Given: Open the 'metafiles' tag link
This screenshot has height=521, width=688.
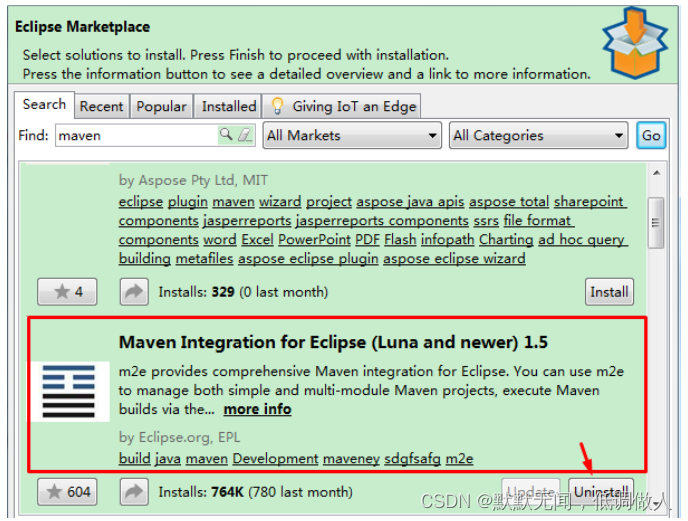Looking at the screenshot, I should 204,259.
